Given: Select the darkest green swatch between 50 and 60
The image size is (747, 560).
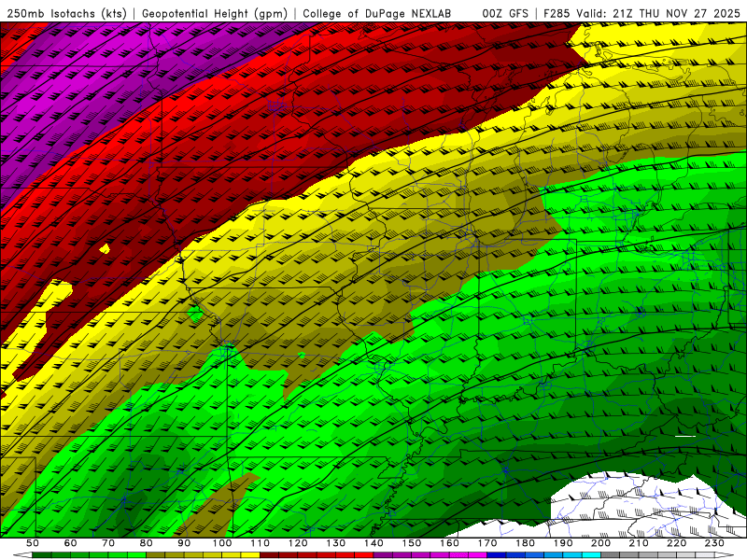Looking at the screenshot, I should (42, 555).
